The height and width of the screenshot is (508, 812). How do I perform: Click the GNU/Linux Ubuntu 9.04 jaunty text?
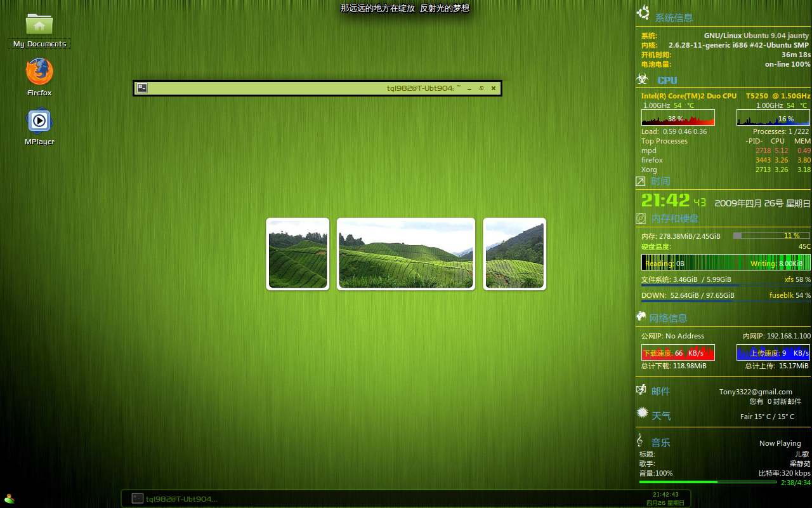coord(756,36)
